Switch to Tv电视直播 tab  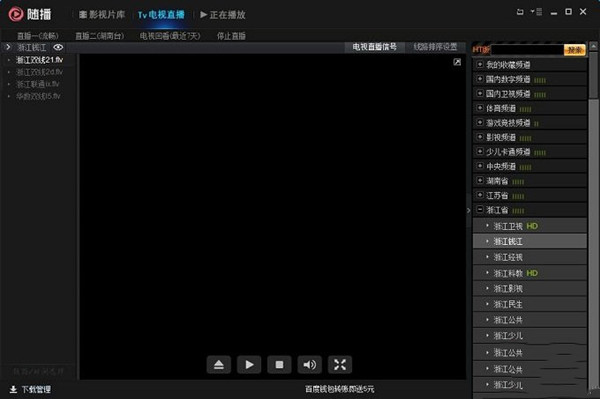[x=161, y=15]
